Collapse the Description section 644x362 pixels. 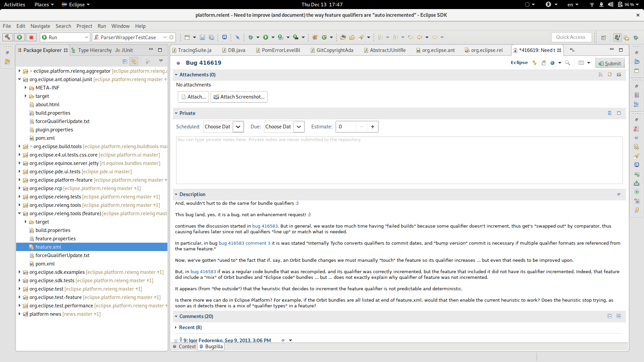(x=176, y=194)
